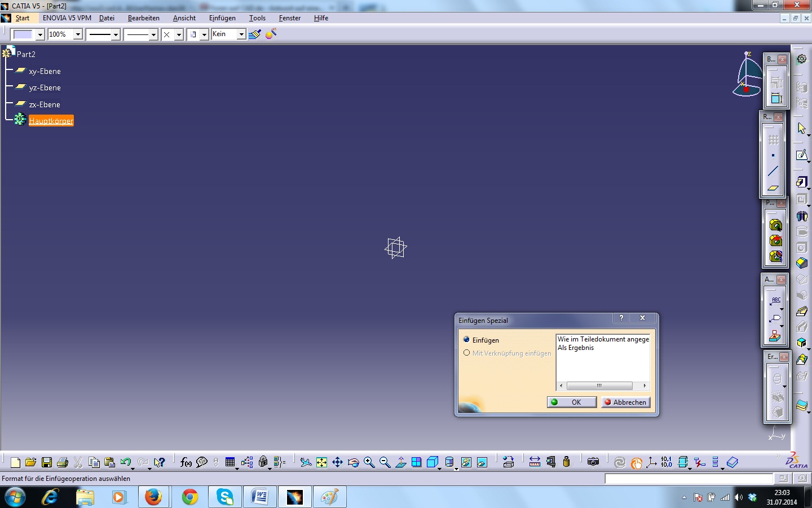812x508 pixels.
Task: Cancel the dialog with Abbrechen
Action: click(625, 402)
